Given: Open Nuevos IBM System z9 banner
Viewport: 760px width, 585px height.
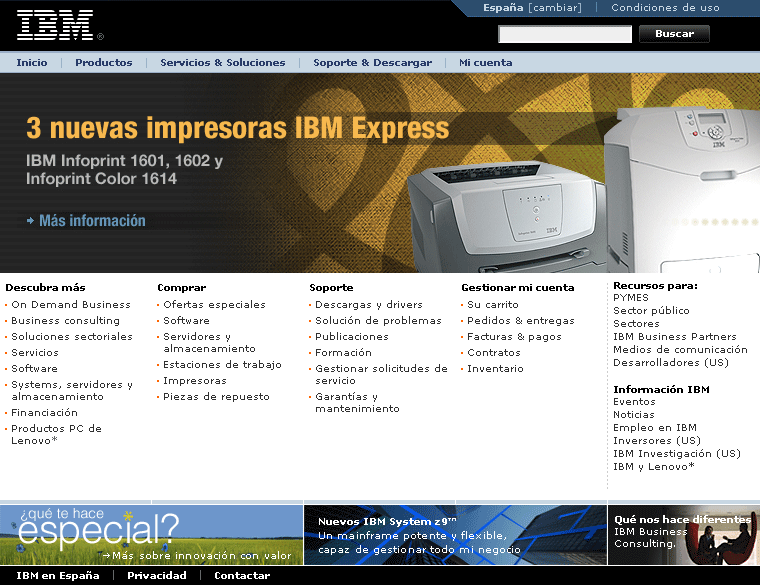Looking at the screenshot, I should 455,535.
